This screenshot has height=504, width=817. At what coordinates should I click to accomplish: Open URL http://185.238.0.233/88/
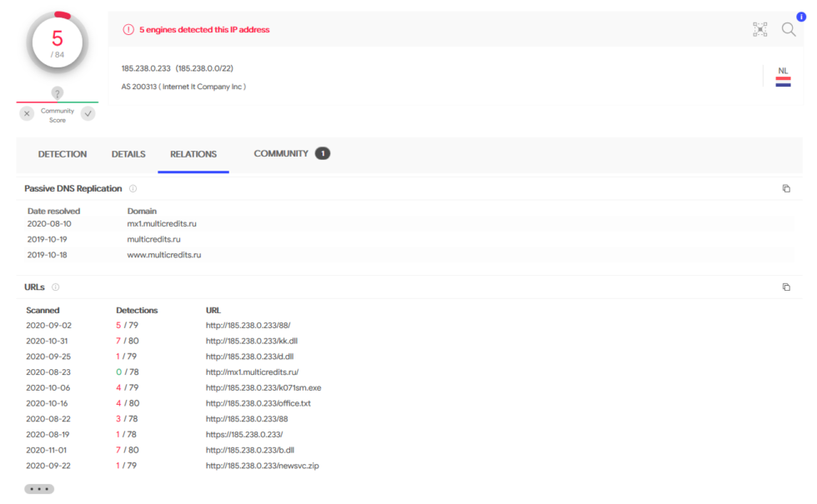coord(248,325)
